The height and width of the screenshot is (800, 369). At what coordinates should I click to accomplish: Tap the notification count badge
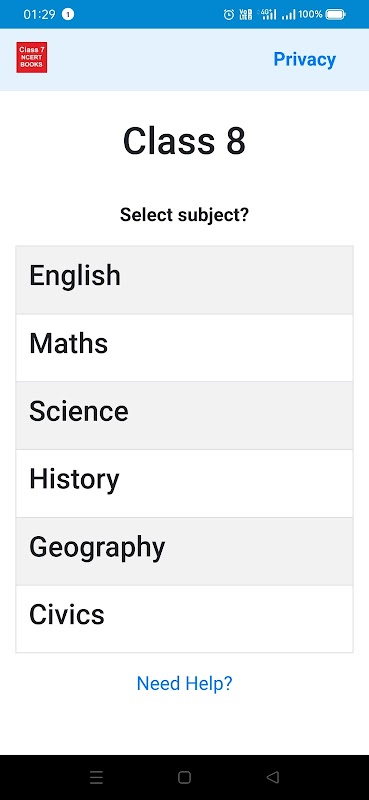click(68, 14)
